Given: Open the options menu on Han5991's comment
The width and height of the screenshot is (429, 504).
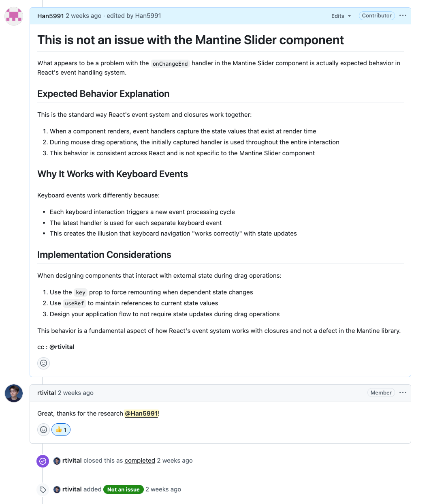Looking at the screenshot, I should [x=403, y=16].
